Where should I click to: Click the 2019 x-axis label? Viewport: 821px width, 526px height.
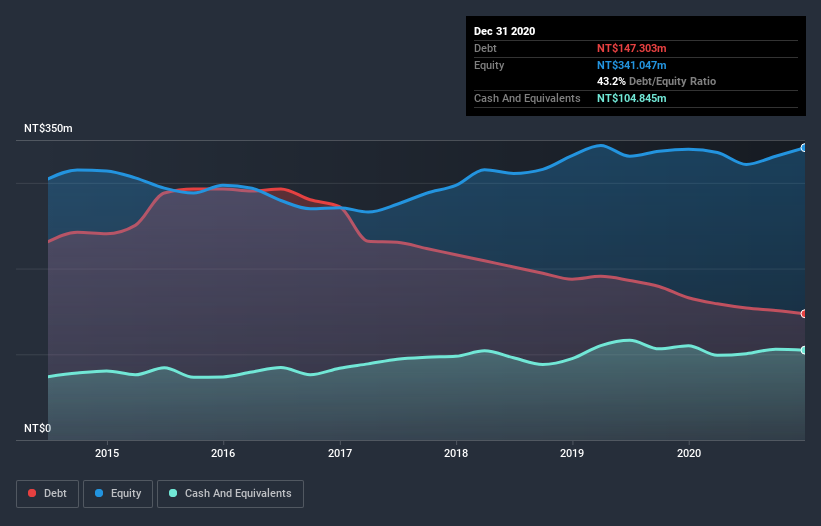tap(572, 453)
